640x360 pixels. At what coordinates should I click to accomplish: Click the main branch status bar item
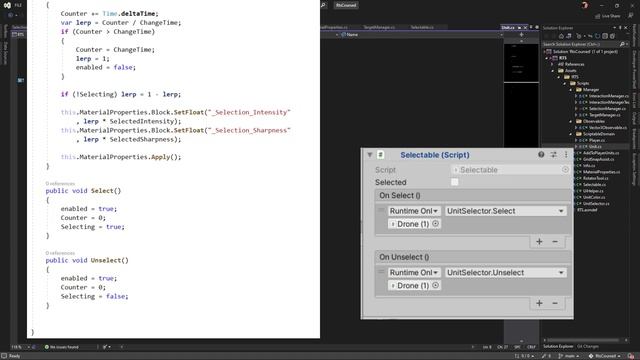pos(568,356)
